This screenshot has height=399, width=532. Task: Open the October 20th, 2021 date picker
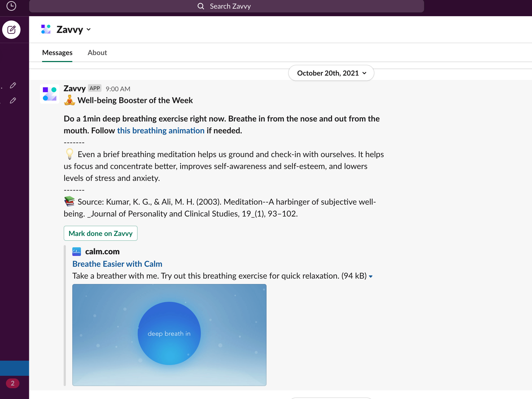coord(331,73)
